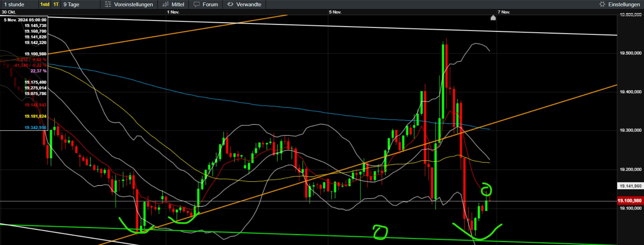Click the '19.141,960' price tag on axis
This screenshot has height=245, width=644.
point(630,186)
